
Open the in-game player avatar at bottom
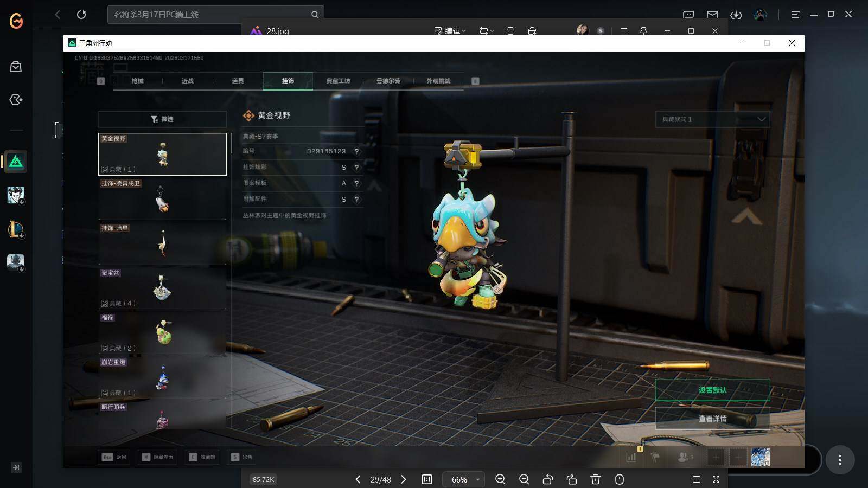pos(760,457)
